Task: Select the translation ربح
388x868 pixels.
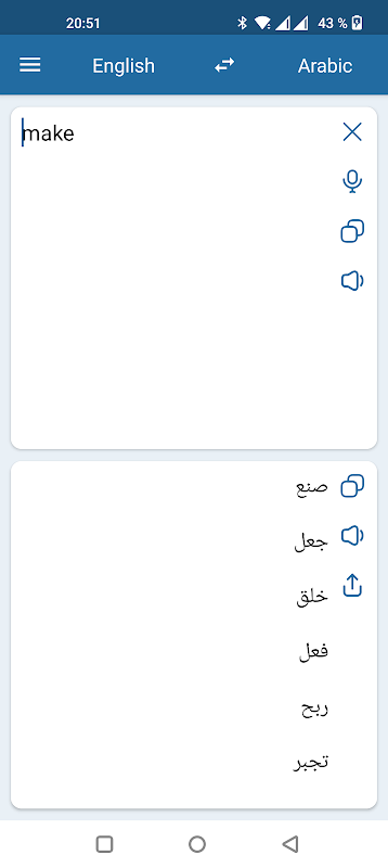Action: pyautogui.click(x=314, y=708)
